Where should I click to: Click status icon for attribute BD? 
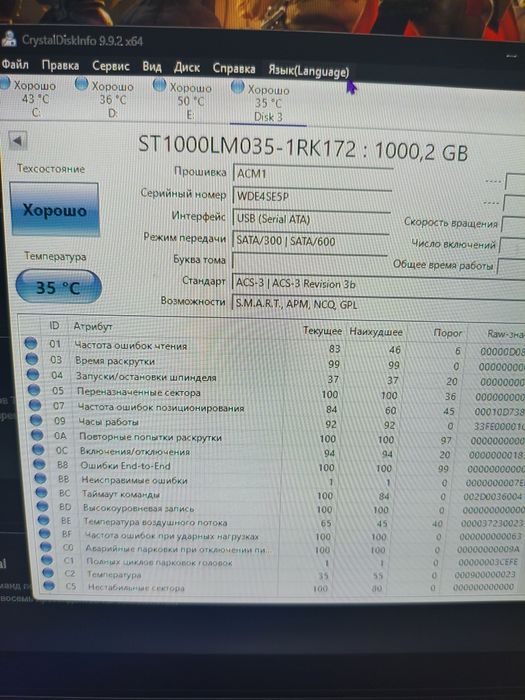click(42, 506)
